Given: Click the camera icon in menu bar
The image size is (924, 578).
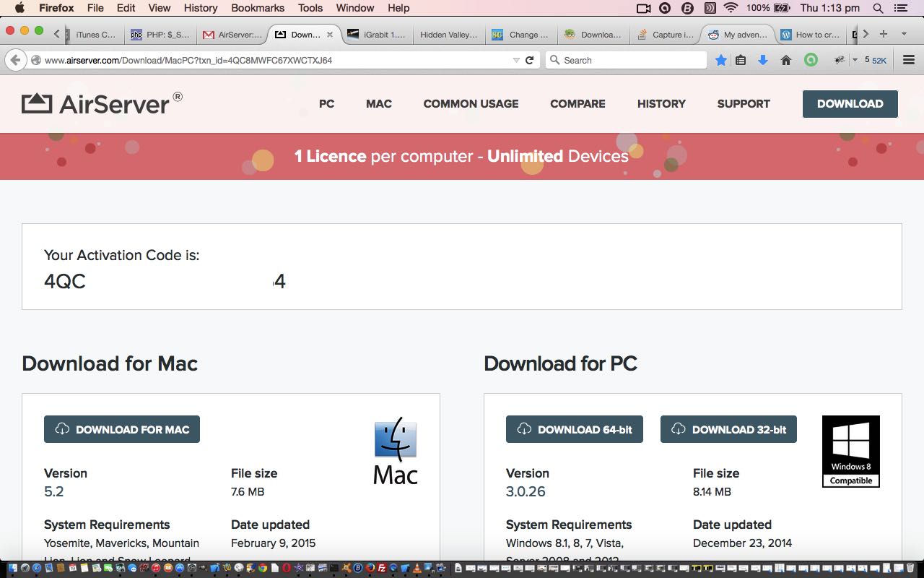Looking at the screenshot, I should (x=643, y=8).
